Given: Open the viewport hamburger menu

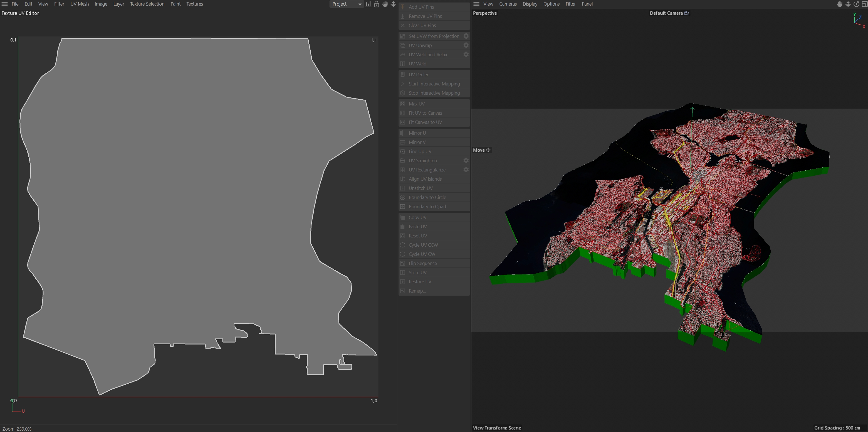Looking at the screenshot, I should 476,4.
